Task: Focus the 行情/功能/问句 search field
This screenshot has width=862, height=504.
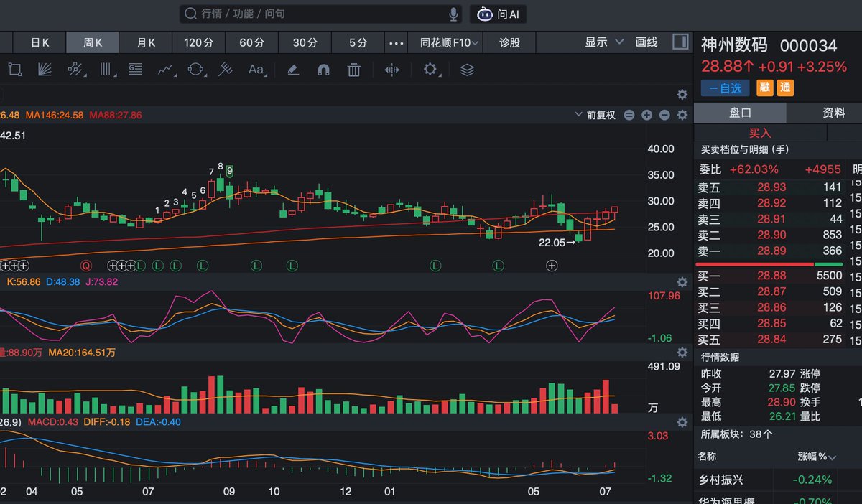Action: click(x=320, y=14)
